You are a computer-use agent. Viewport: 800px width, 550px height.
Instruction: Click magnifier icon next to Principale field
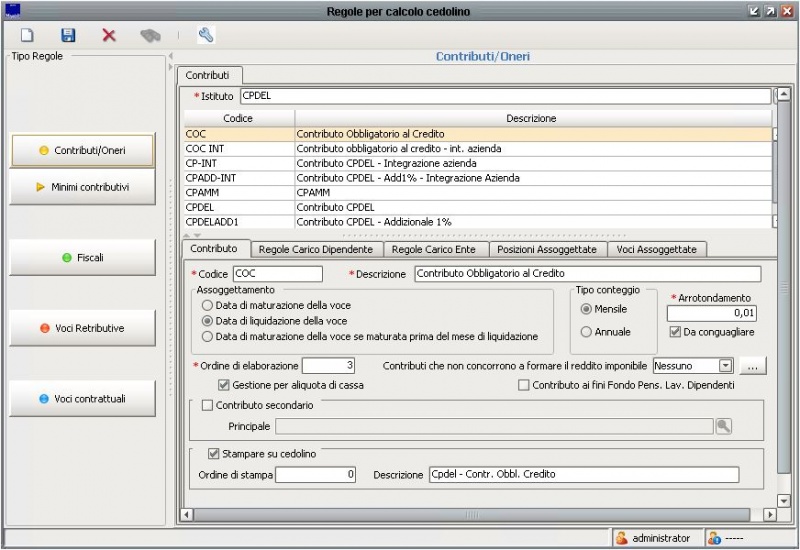723,426
